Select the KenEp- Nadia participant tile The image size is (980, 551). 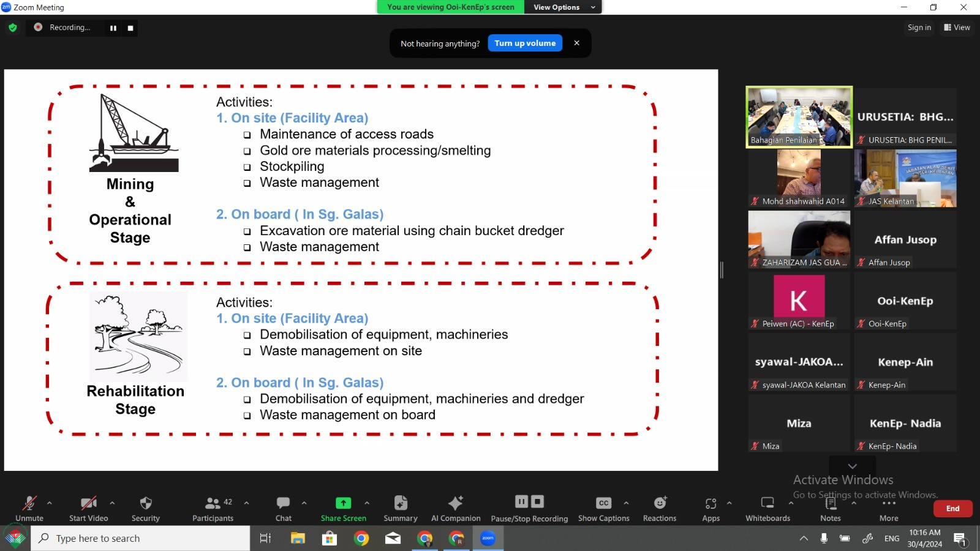pos(905,423)
